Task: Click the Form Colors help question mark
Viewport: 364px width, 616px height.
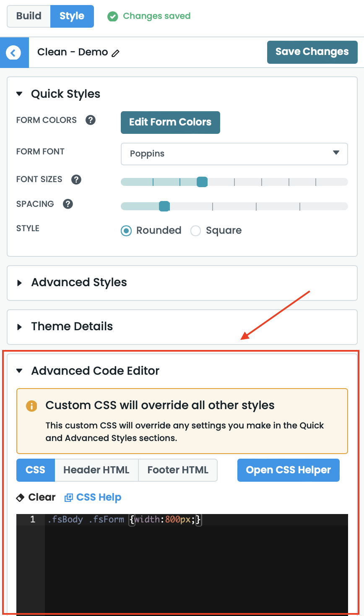Action: (91, 120)
